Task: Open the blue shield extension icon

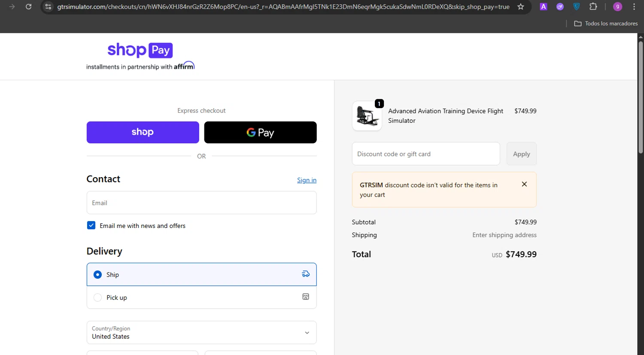Action: point(577,7)
